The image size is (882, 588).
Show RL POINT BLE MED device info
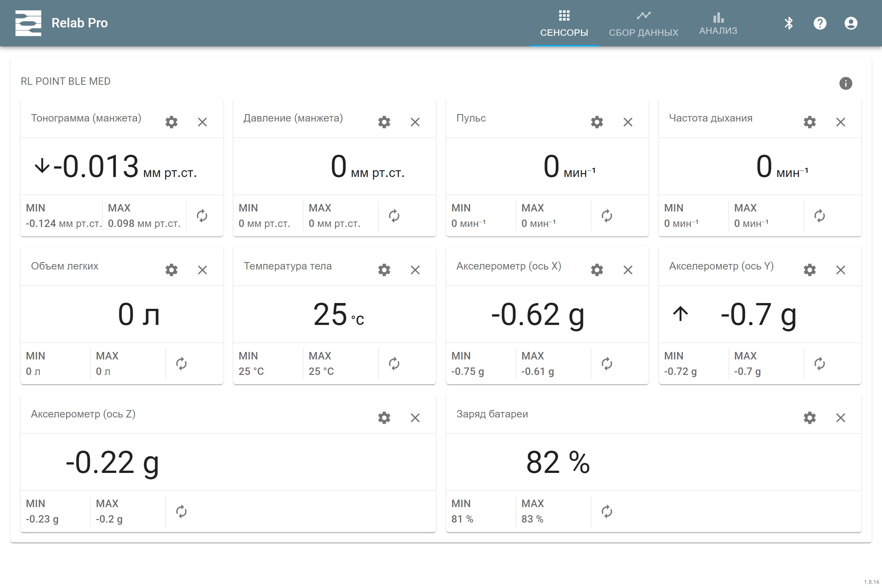(x=845, y=83)
